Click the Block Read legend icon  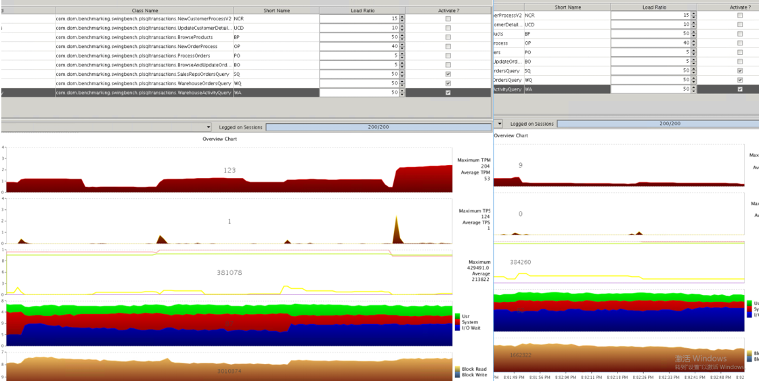pyautogui.click(x=458, y=369)
